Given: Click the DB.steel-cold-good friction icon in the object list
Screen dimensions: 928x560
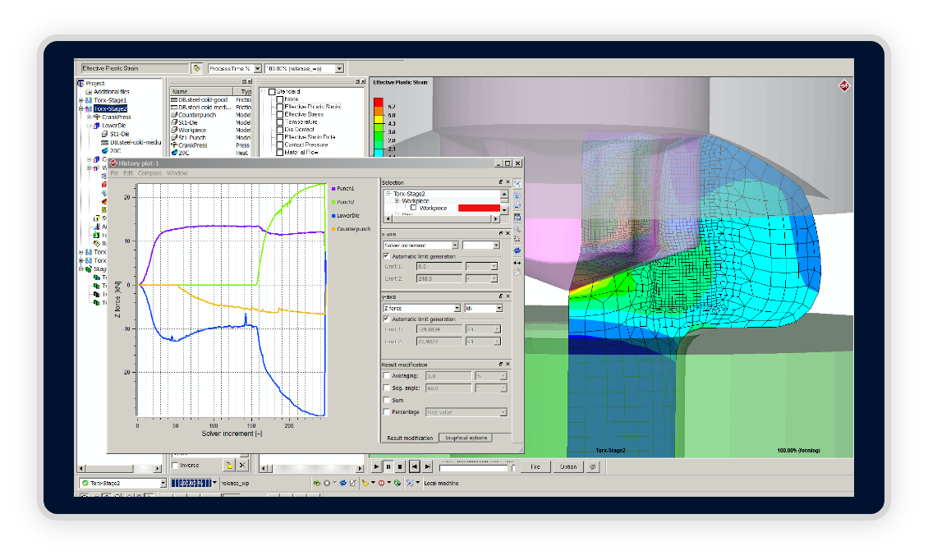Looking at the screenshot, I should (x=174, y=100).
